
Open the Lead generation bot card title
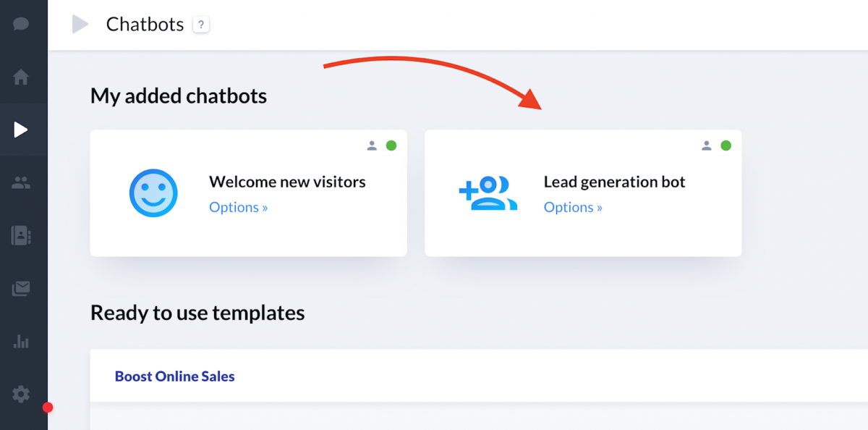click(x=614, y=182)
